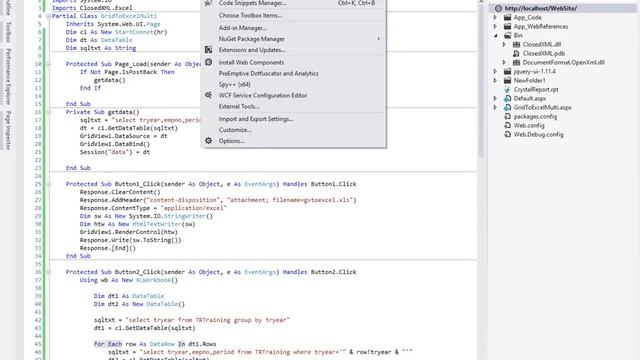
Task: Select the App_Code folder
Action: pos(527,18)
